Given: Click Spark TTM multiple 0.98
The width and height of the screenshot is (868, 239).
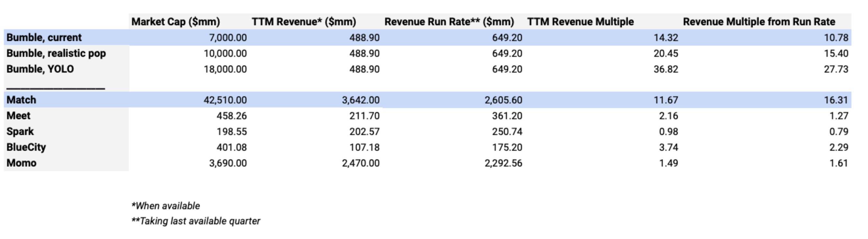Looking at the screenshot, I should tap(669, 132).
